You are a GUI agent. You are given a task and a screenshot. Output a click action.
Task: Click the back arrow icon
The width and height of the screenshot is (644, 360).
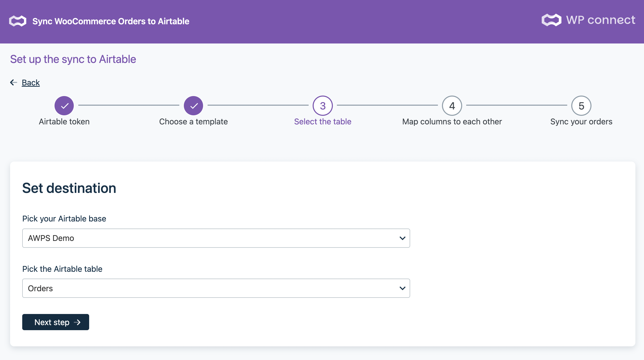(x=14, y=82)
